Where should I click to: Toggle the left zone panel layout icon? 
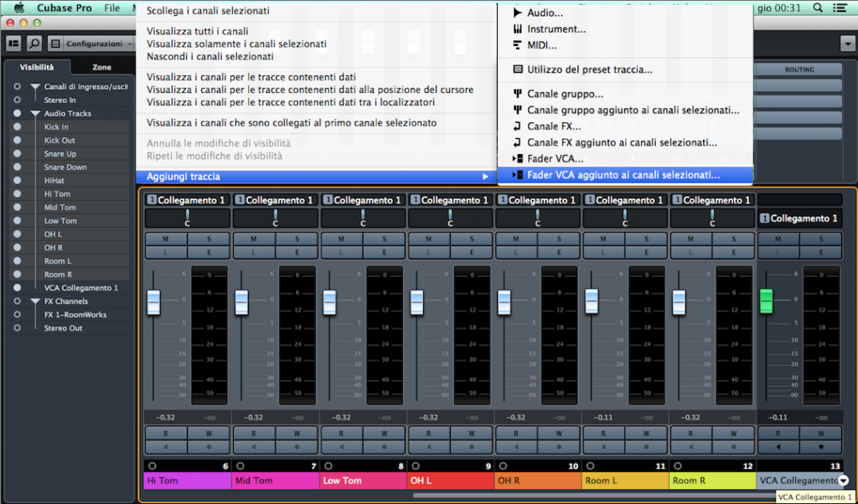pyautogui.click(x=13, y=44)
